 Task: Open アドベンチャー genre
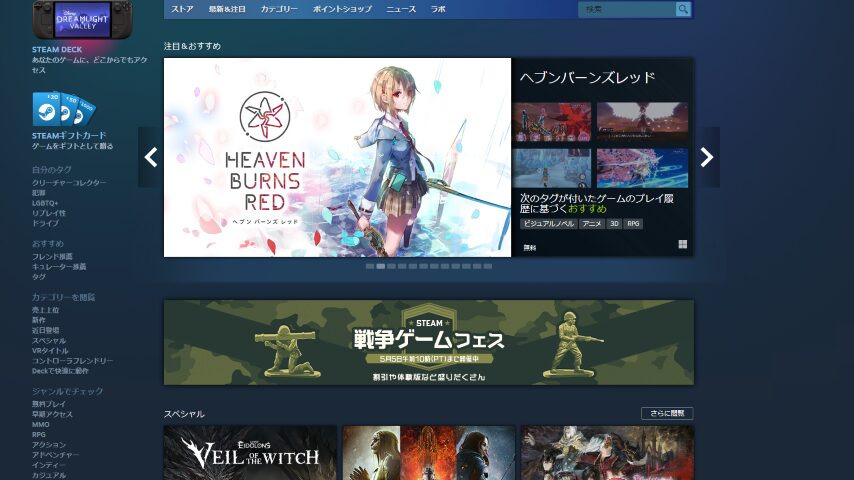click(56, 455)
